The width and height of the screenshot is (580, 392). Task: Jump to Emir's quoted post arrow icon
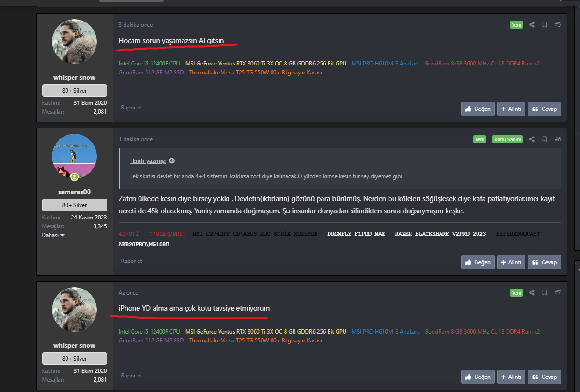click(172, 161)
